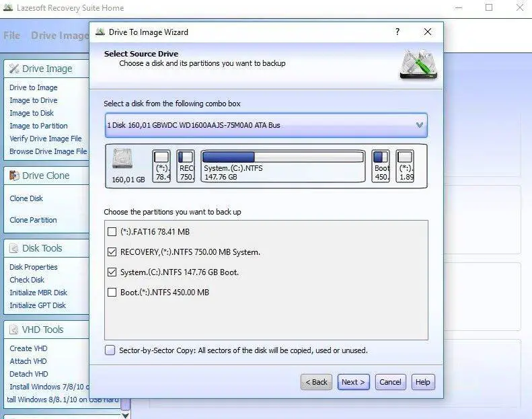Screen dimensions: 532x419
Task: Open Image to Drive in sidebar
Action: (x=34, y=100)
